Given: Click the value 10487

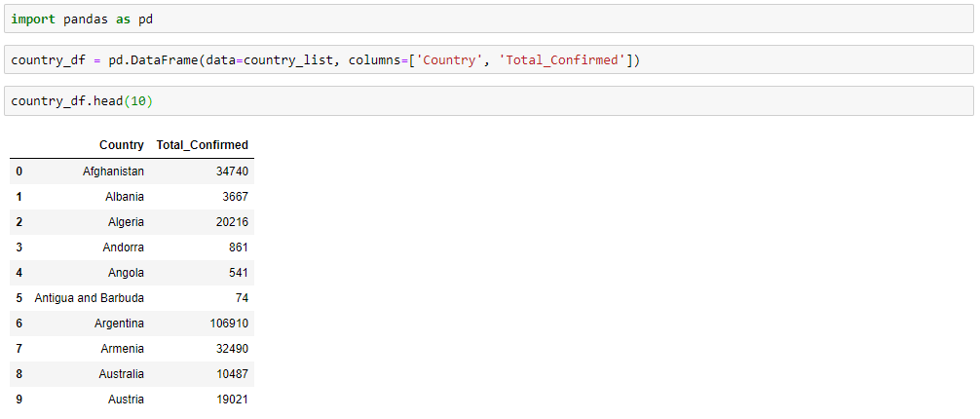Looking at the screenshot, I should (x=232, y=374).
